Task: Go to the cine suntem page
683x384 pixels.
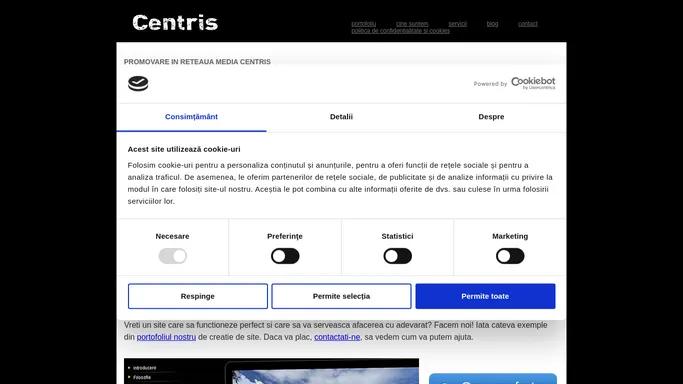Action: (x=412, y=24)
